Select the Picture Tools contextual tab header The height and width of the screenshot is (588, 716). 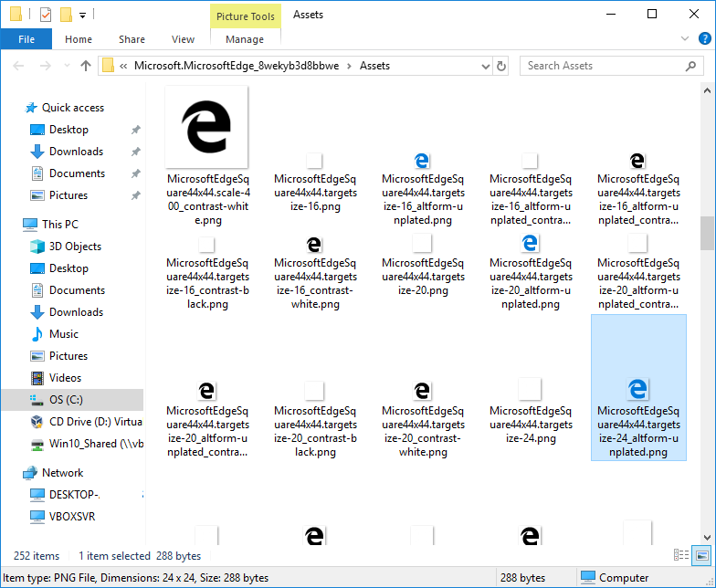245,16
